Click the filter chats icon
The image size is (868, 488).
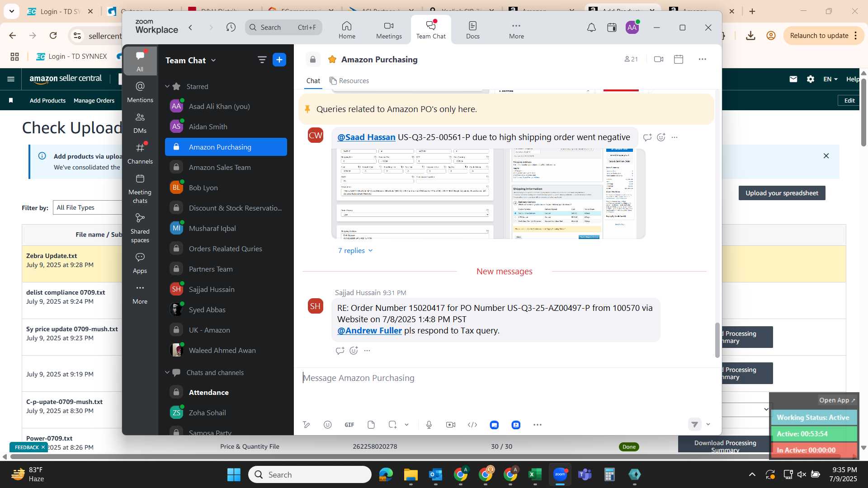[262, 60]
